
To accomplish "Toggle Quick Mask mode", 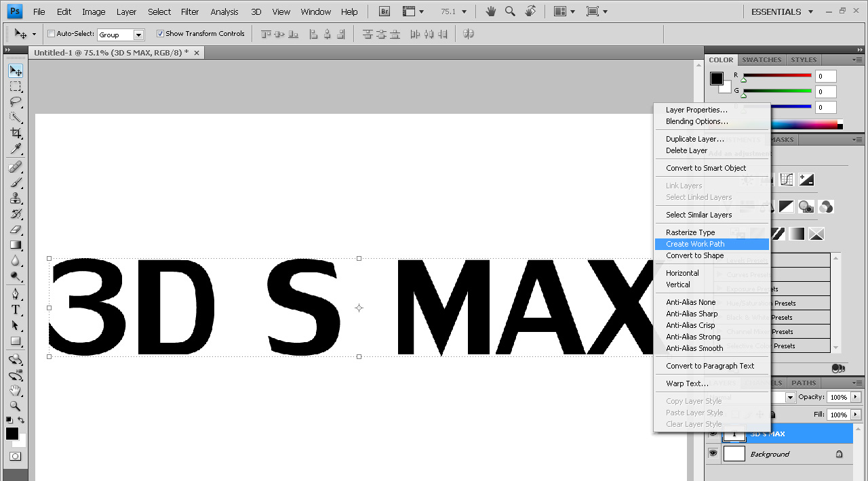I will pyautogui.click(x=15, y=457).
